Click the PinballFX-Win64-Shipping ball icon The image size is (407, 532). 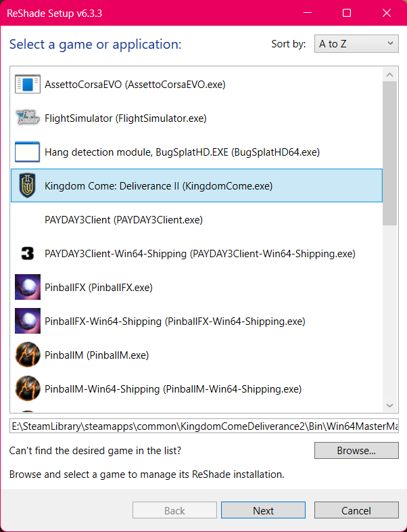click(28, 321)
